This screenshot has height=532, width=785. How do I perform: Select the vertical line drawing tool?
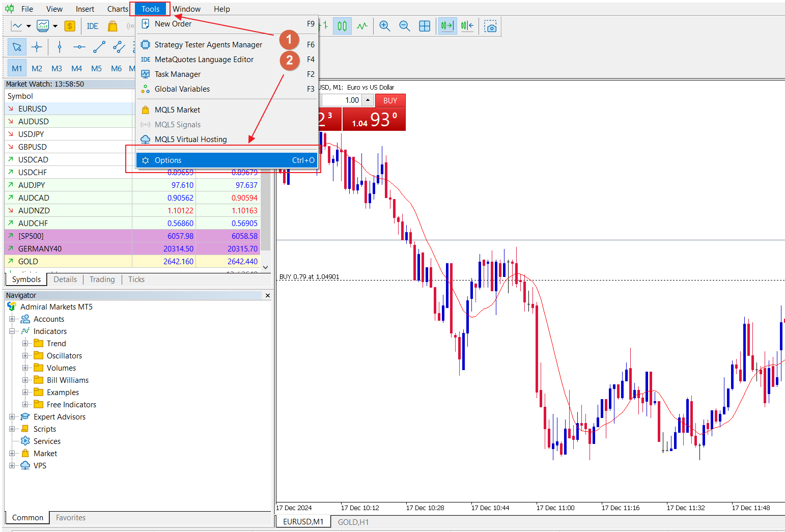pos(60,47)
